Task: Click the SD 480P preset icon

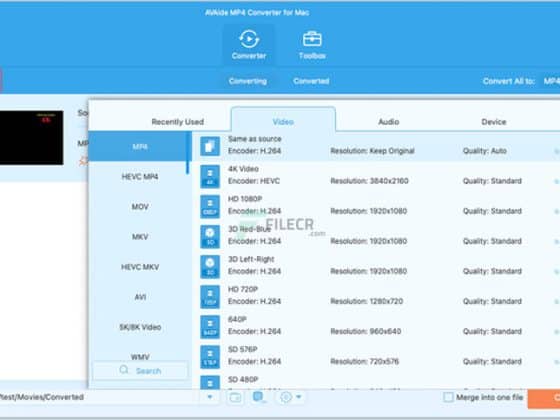Action: coord(210,383)
